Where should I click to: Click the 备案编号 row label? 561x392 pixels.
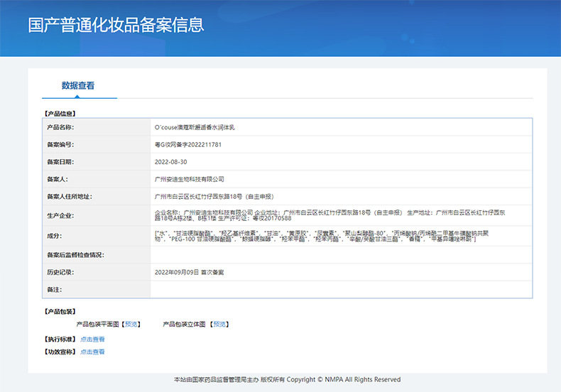pyautogui.click(x=60, y=144)
